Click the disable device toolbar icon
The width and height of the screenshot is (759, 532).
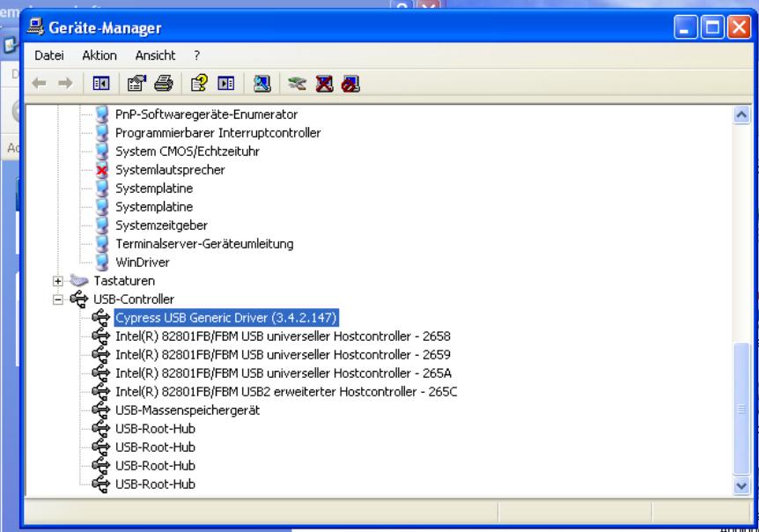(x=351, y=84)
